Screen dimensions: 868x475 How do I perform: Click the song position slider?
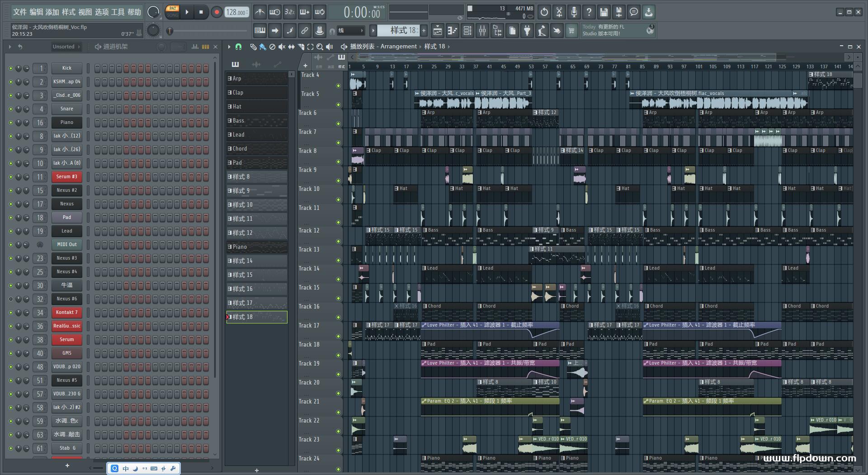pyautogui.click(x=208, y=31)
